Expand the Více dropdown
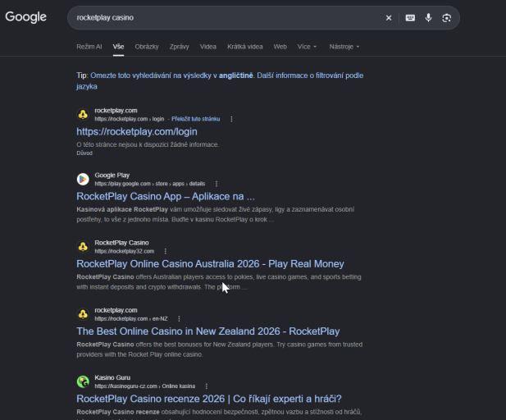 307,47
